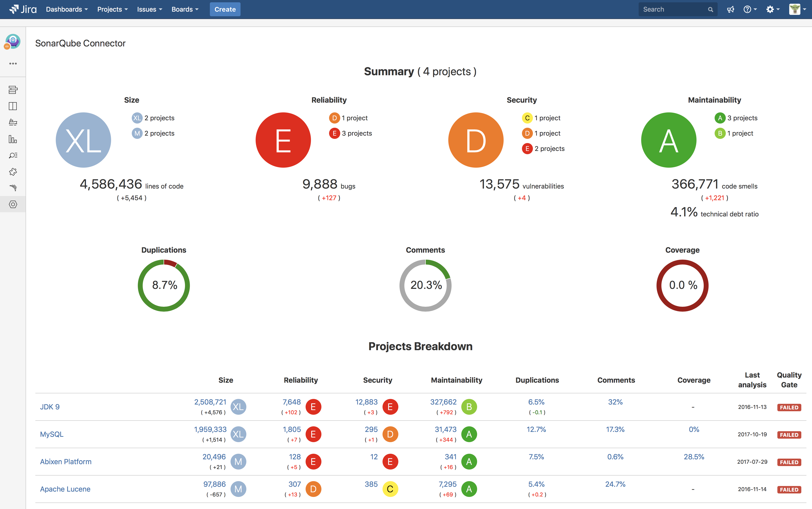Click MySQL row's D security badge
Screen dimensions: 812x509
tap(390, 434)
